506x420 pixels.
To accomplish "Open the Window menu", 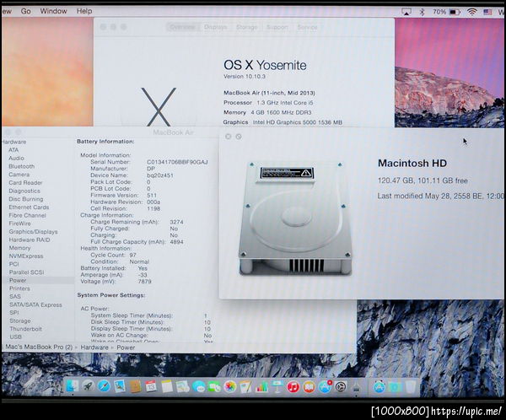I will pos(53,11).
